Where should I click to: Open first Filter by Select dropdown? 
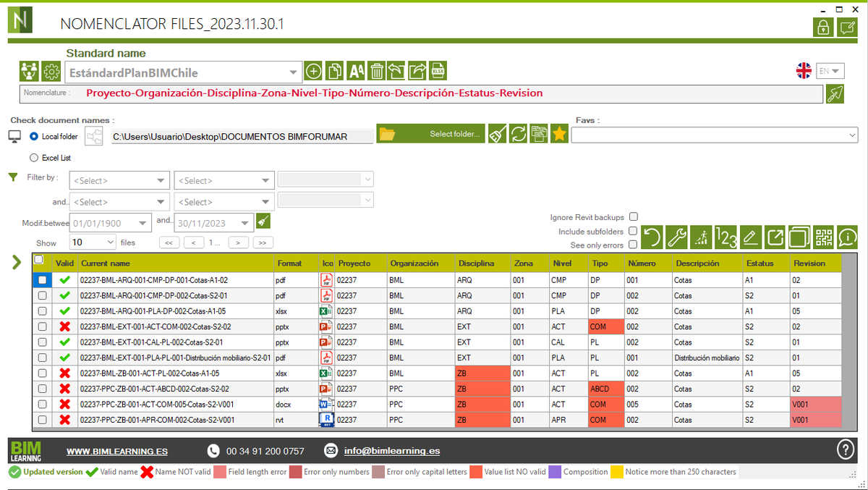pos(120,181)
